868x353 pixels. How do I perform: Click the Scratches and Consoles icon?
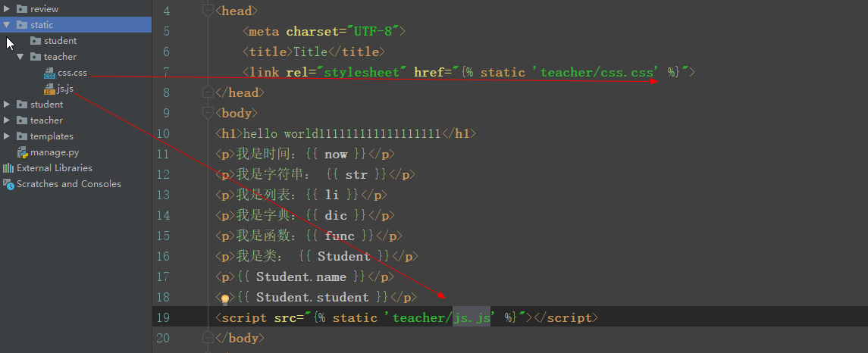pyautogui.click(x=8, y=184)
